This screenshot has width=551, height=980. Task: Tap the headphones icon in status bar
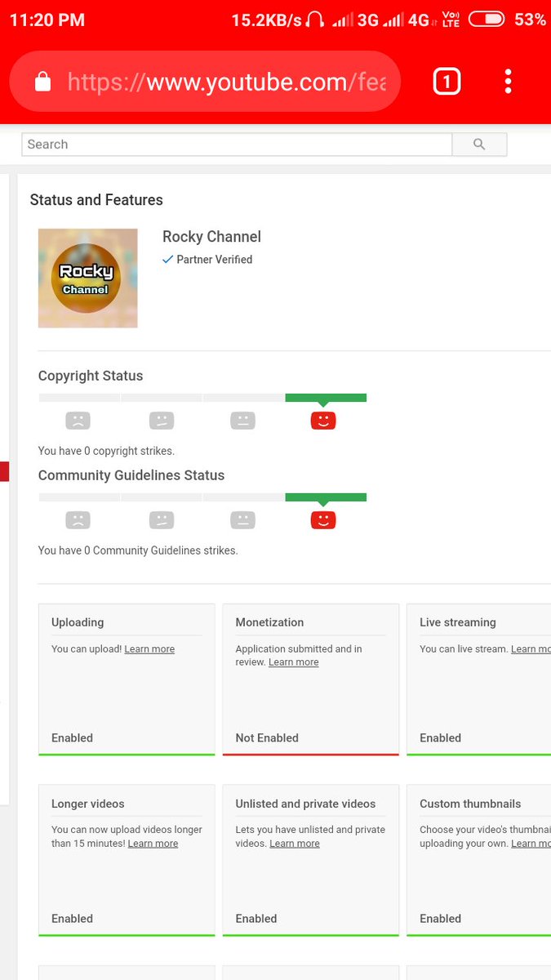(x=315, y=20)
